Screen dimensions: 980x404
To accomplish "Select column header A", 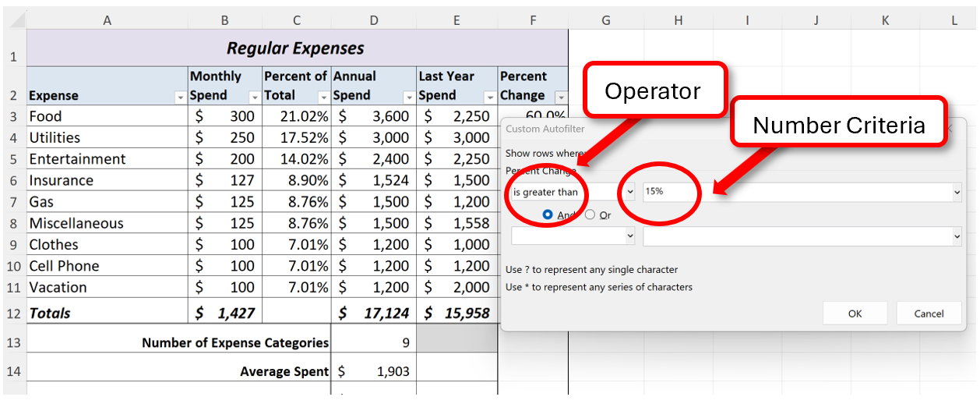I will (107, 21).
